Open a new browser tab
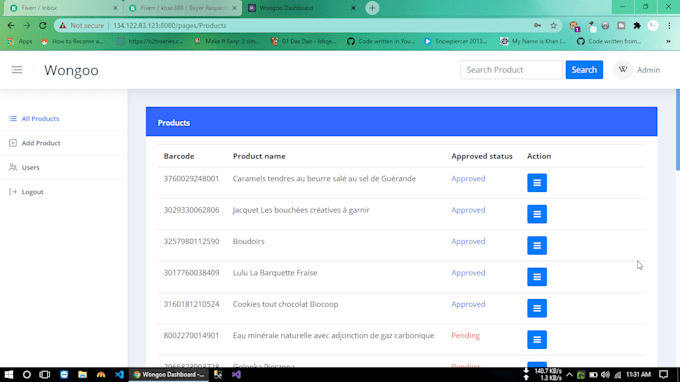 pos(372,8)
